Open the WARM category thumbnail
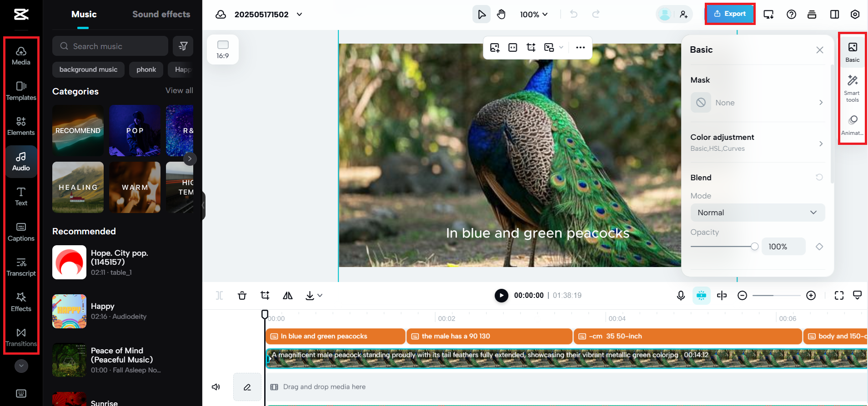The image size is (868, 406). pos(135,187)
